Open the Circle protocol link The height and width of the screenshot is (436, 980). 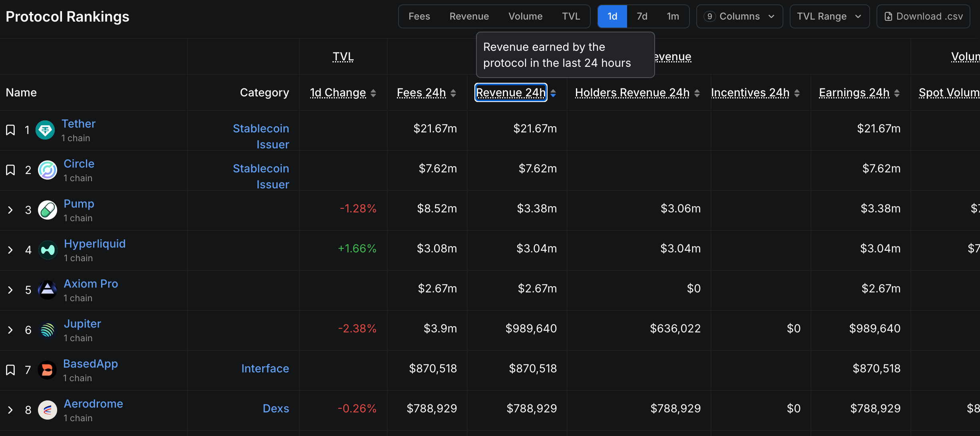click(x=79, y=164)
